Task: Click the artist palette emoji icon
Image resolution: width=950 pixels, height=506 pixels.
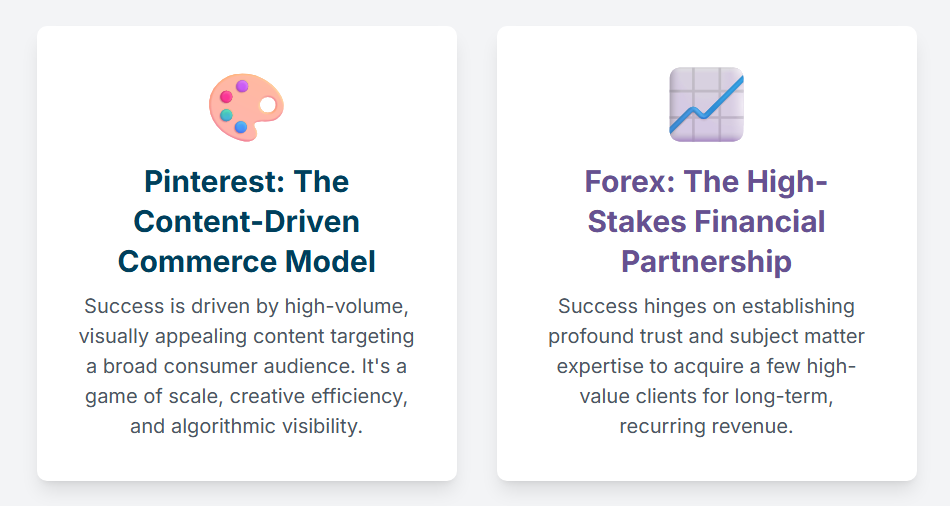Action: (x=247, y=107)
